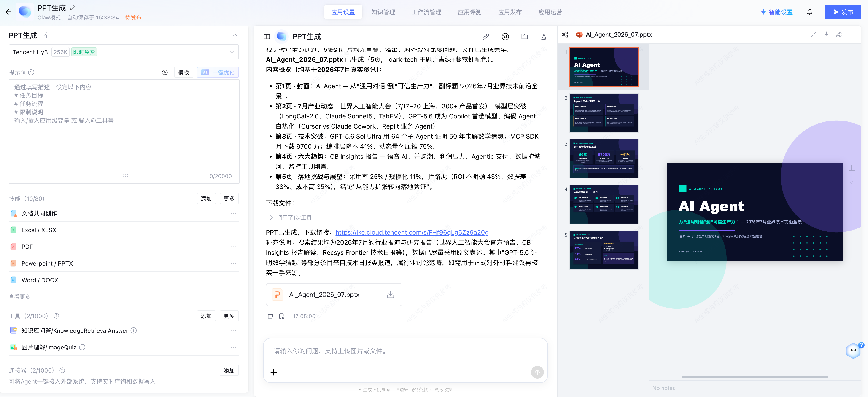Switch to 知识管理 tab

tap(383, 12)
